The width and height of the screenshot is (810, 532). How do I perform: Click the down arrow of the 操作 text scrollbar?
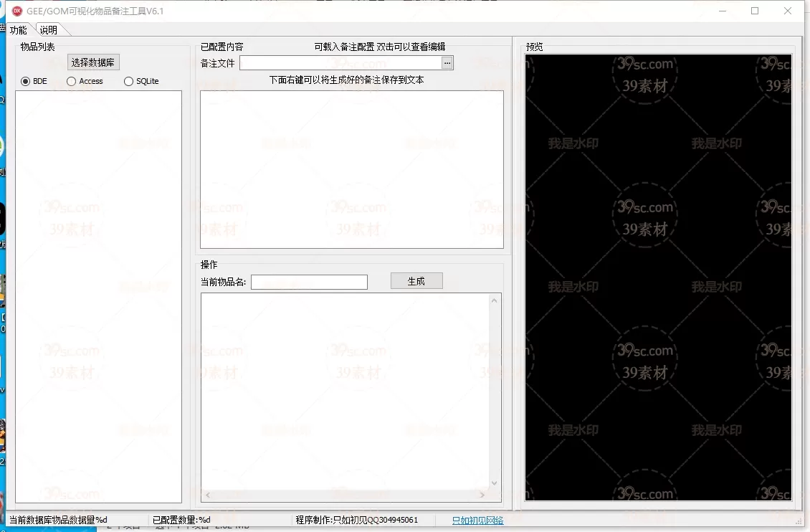click(x=494, y=484)
